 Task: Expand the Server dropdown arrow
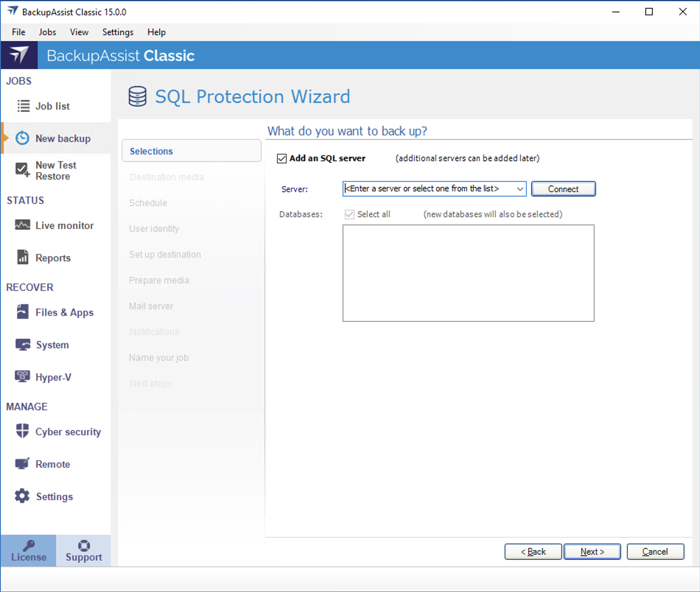pos(519,189)
